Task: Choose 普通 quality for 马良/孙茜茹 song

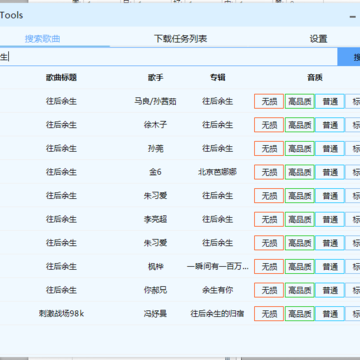Action: click(330, 101)
